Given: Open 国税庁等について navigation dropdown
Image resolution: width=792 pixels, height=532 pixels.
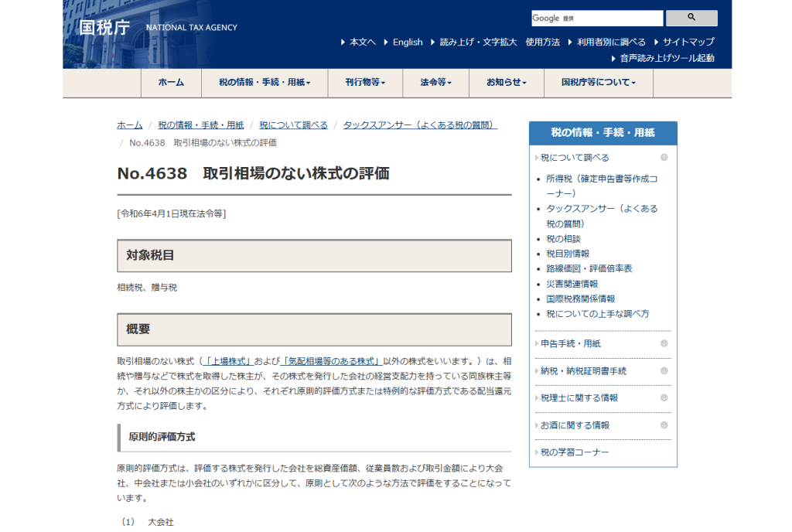Looking at the screenshot, I should 598,83.
